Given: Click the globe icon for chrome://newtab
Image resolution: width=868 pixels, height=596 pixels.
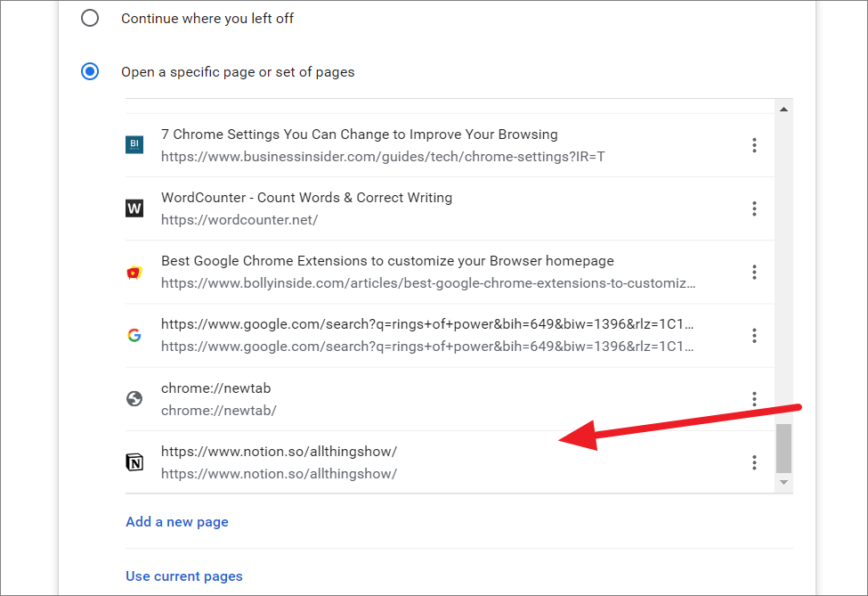Looking at the screenshot, I should coord(134,399).
